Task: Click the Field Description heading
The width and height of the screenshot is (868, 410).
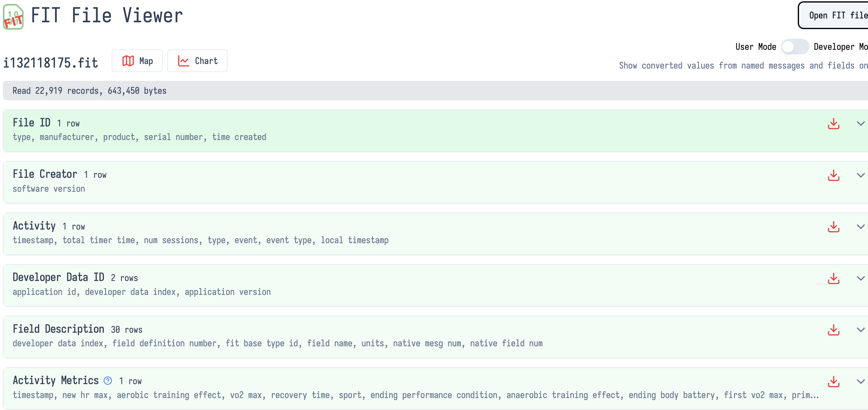Action: click(59, 329)
